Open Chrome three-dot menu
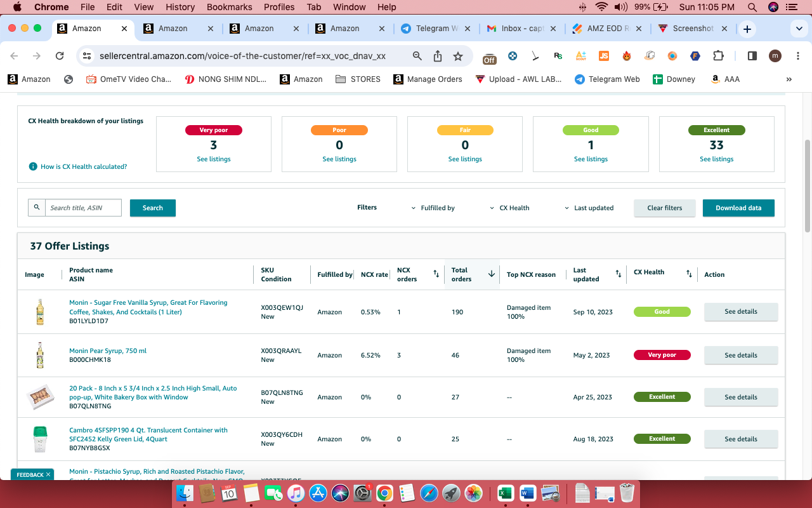This screenshot has width=812, height=508. click(x=797, y=56)
